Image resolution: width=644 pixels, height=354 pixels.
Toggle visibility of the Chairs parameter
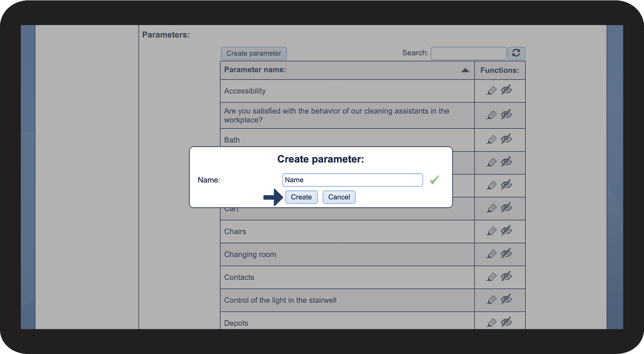pyautogui.click(x=506, y=230)
